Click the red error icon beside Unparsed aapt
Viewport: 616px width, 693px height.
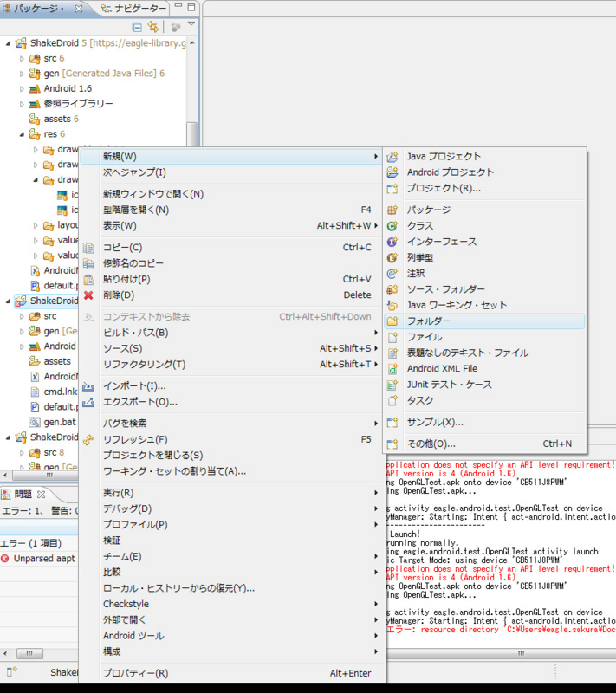click(x=5, y=559)
